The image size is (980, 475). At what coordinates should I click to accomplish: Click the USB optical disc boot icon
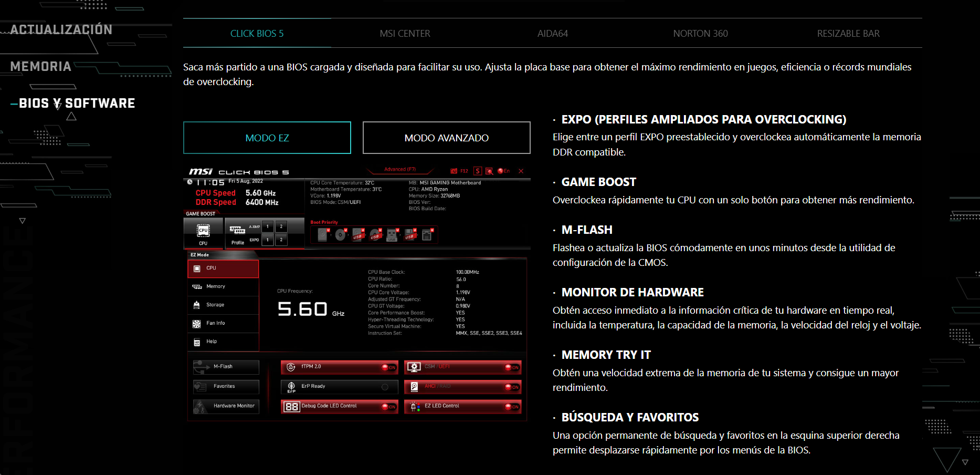pos(375,234)
